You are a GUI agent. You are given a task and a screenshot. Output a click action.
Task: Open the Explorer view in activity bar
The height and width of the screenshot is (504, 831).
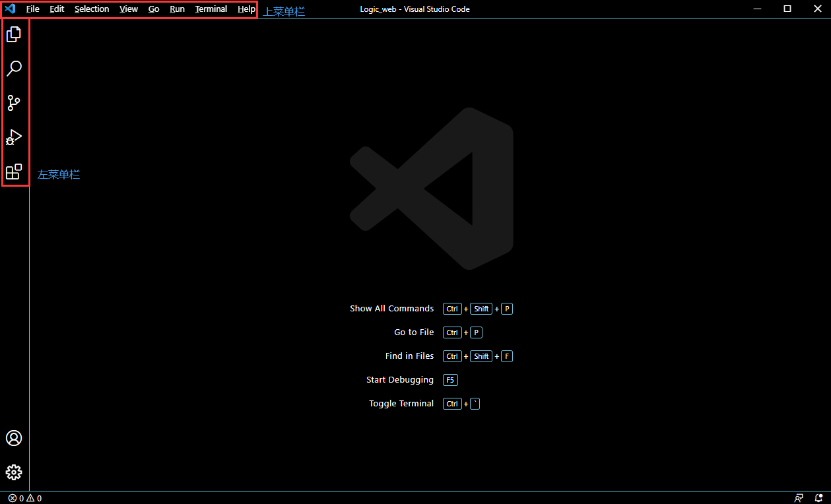click(x=14, y=34)
